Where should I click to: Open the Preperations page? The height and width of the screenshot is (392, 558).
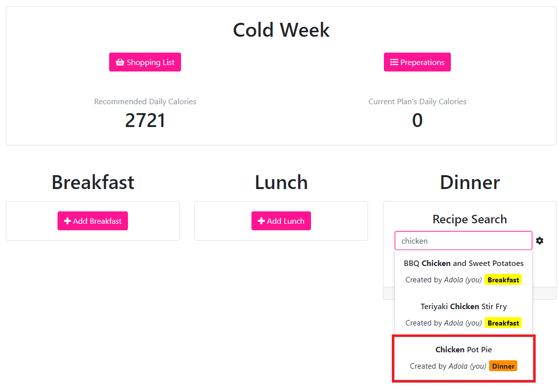tap(417, 63)
